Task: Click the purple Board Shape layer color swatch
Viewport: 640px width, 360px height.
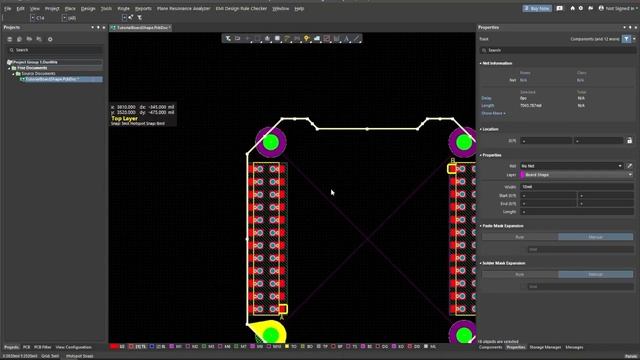Action: [x=522, y=175]
